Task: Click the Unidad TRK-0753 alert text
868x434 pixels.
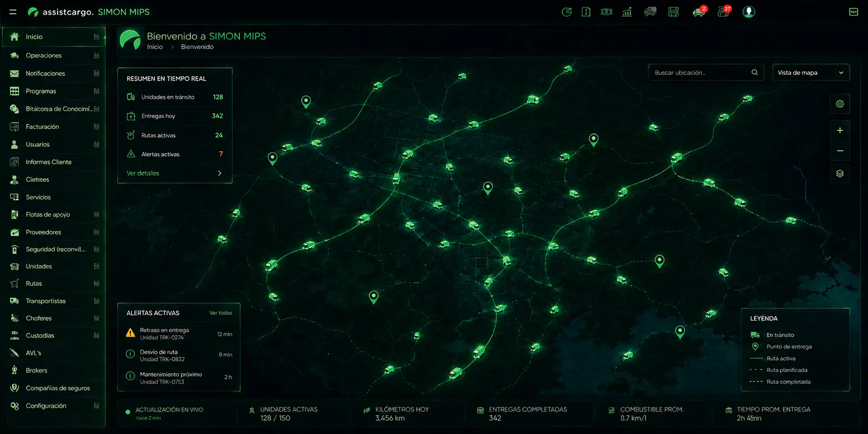Action: (x=162, y=382)
